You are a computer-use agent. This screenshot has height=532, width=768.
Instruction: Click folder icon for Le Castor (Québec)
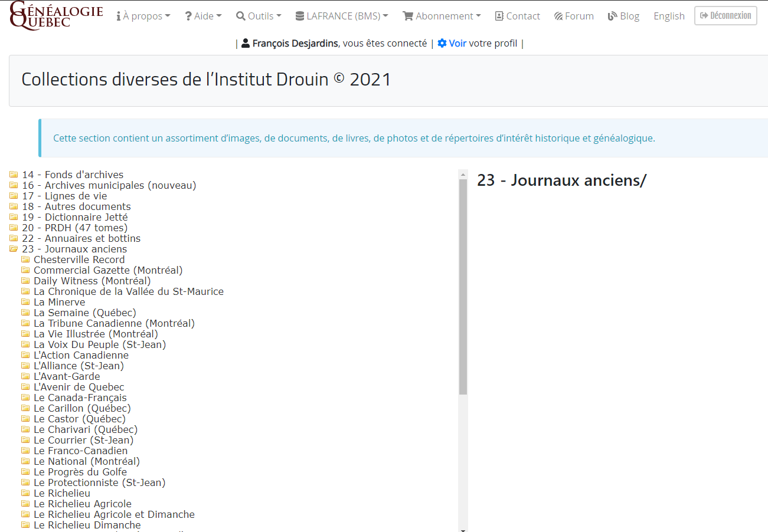click(x=25, y=419)
